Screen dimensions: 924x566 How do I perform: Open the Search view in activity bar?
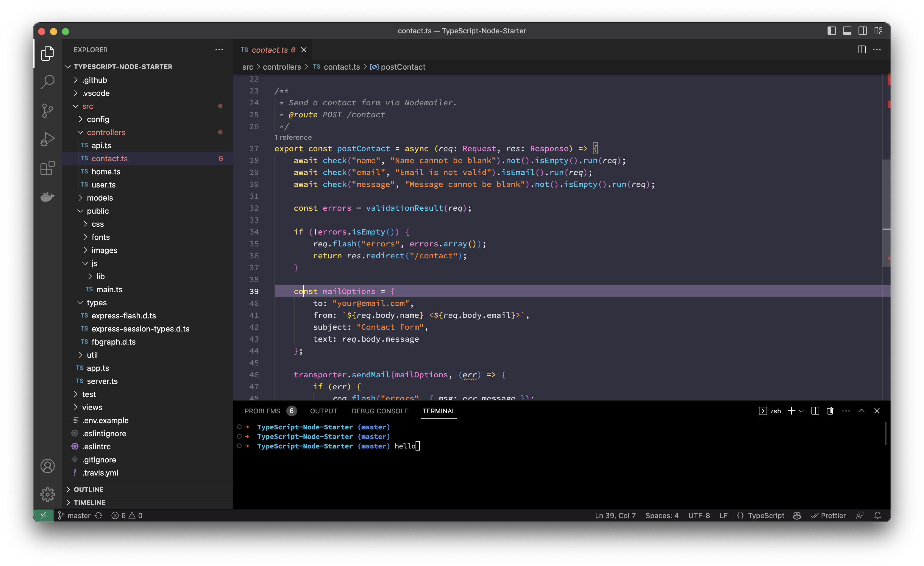point(48,82)
